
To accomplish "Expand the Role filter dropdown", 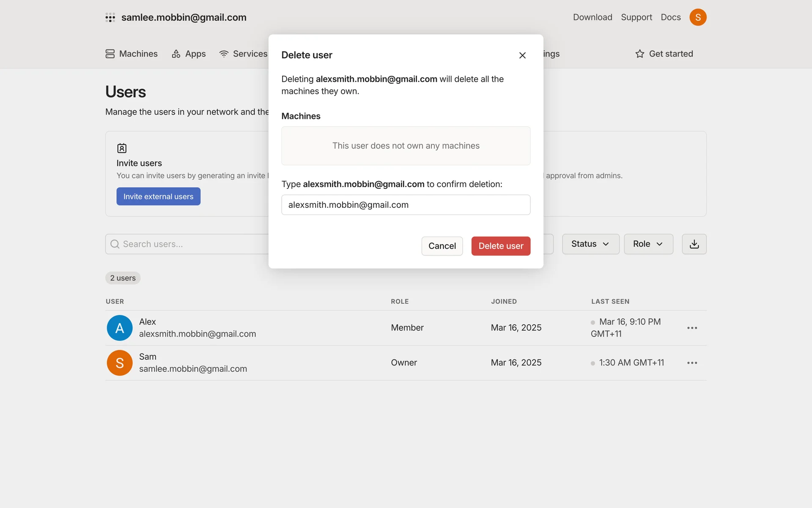I will [648, 244].
